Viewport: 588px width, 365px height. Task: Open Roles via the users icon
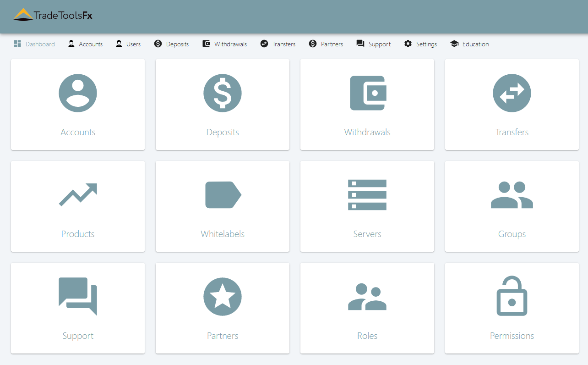click(367, 297)
